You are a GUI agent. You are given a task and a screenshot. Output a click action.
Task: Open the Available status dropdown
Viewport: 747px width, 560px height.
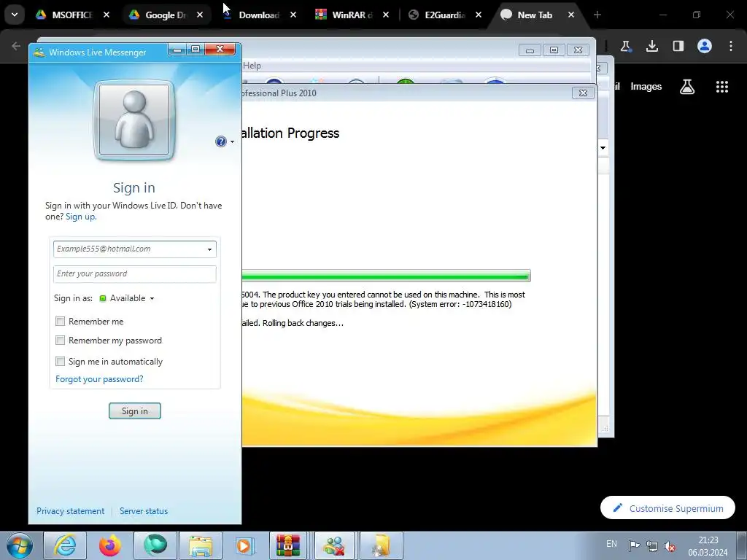click(x=127, y=298)
